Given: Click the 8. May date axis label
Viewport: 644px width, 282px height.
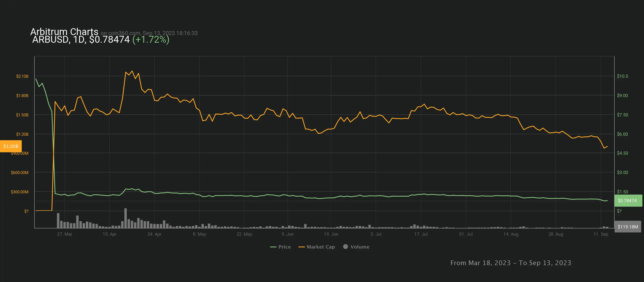Looking at the screenshot, I should (199, 234).
